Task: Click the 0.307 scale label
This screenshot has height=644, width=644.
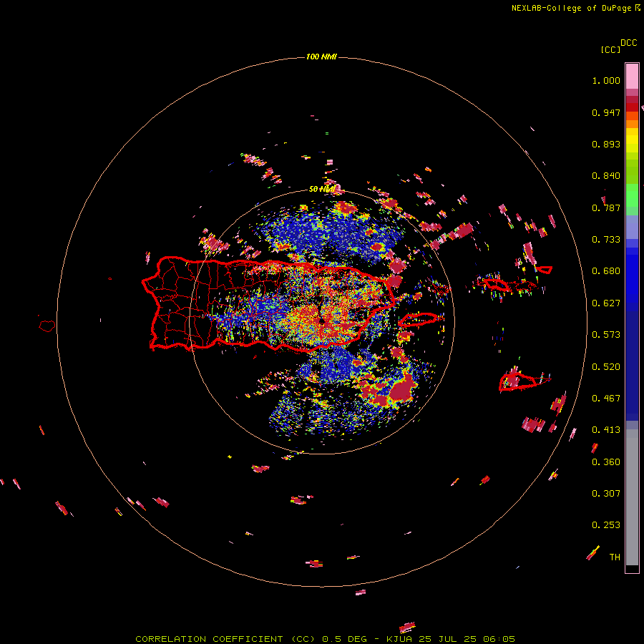Action: [606, 494]
